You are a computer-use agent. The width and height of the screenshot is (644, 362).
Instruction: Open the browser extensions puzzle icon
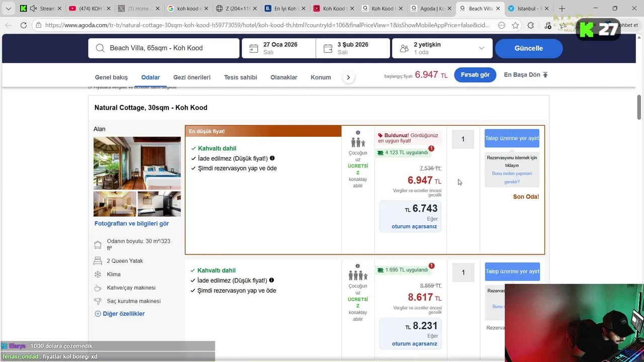(x=531, y=25)
